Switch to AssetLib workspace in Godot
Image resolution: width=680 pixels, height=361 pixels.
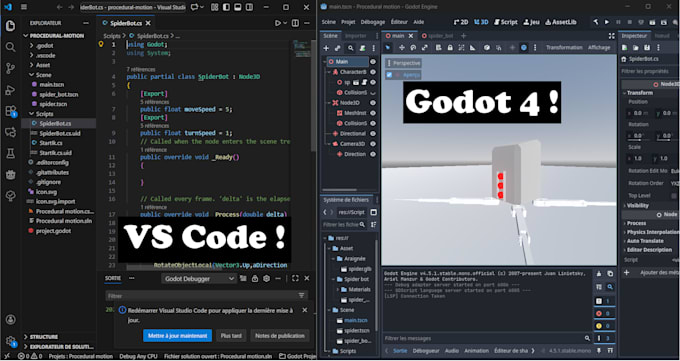[561, 22]
